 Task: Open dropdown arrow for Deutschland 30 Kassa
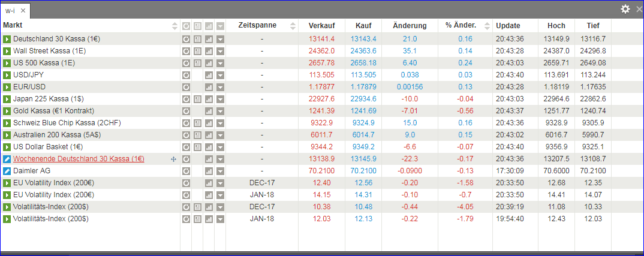(x=221, y=39)
